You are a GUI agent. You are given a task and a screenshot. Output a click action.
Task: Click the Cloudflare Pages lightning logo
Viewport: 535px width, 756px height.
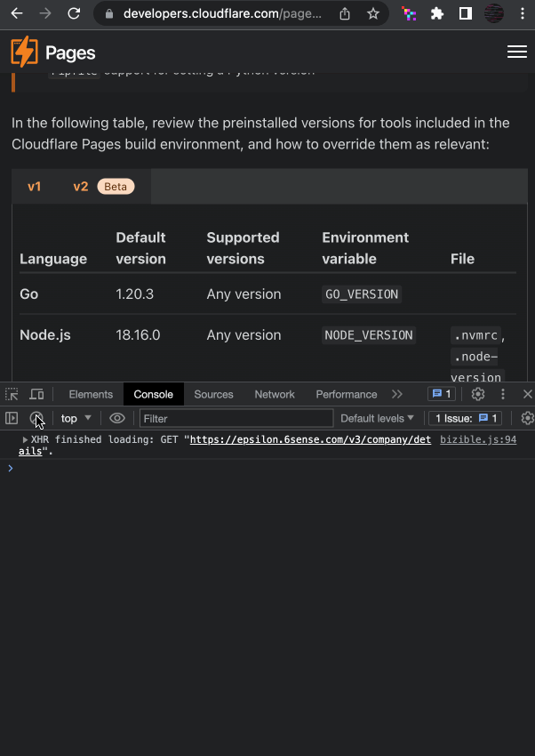[23, 52]
